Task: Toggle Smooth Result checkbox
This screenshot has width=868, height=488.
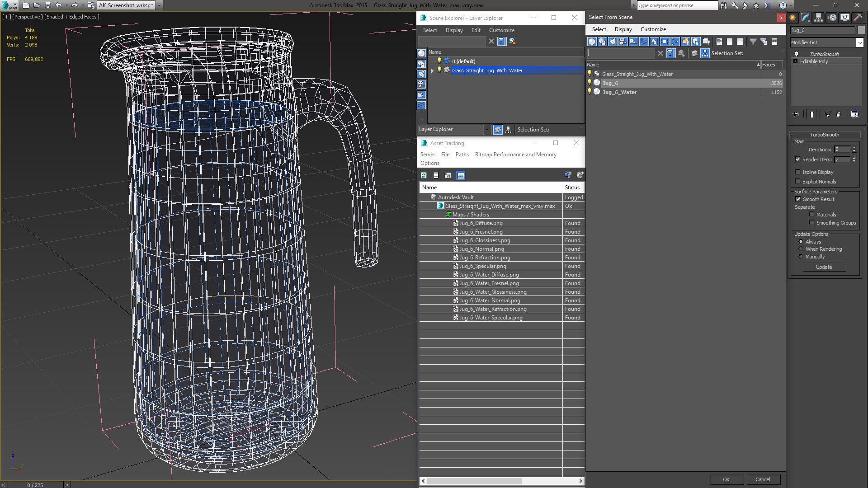Action: [798, 199]
